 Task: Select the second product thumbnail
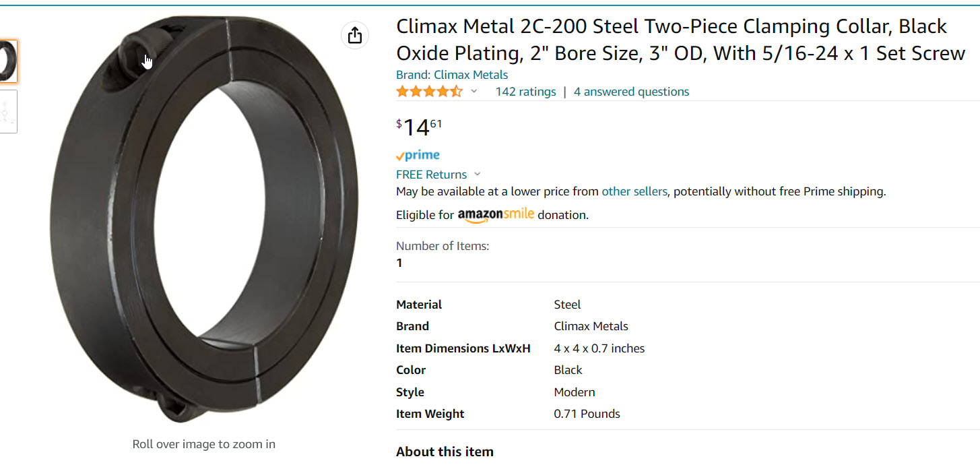(8, 111)
